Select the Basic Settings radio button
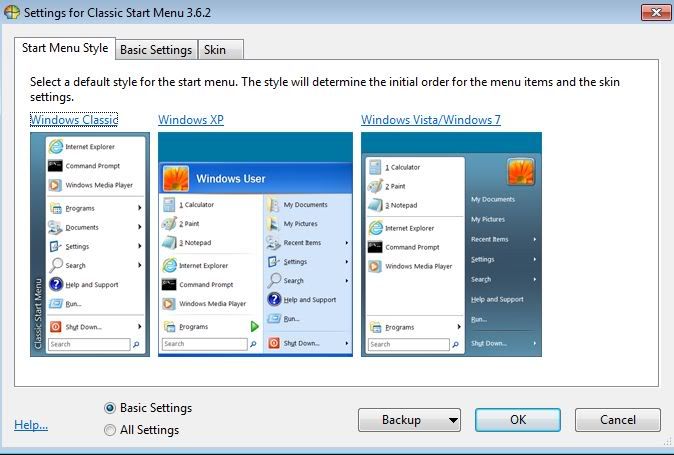This screenshot has height=455, width=674. (110, 408)
